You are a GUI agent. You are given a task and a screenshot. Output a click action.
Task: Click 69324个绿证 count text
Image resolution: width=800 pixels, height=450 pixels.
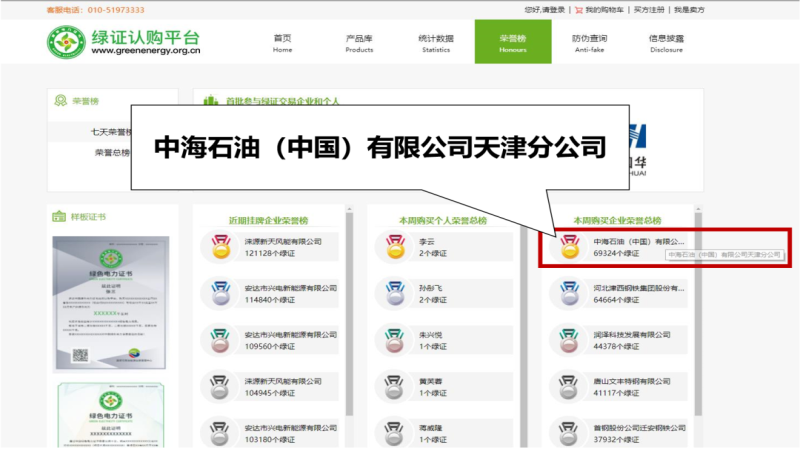pos(616,253)
